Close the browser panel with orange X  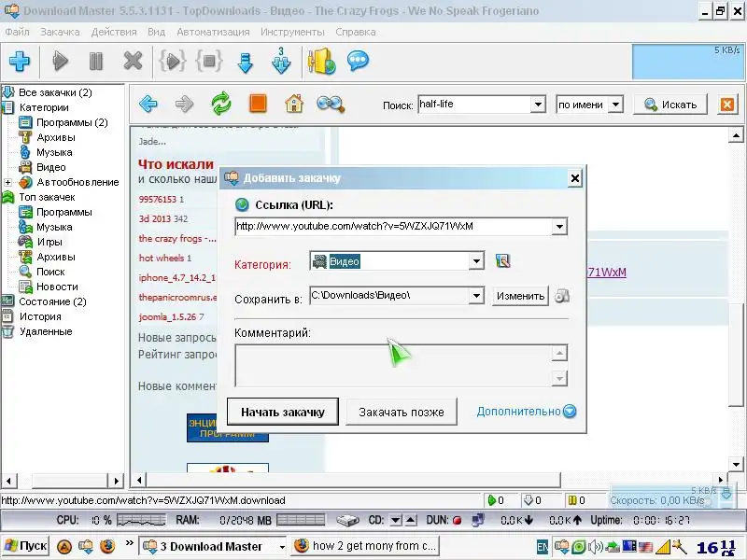727,105
